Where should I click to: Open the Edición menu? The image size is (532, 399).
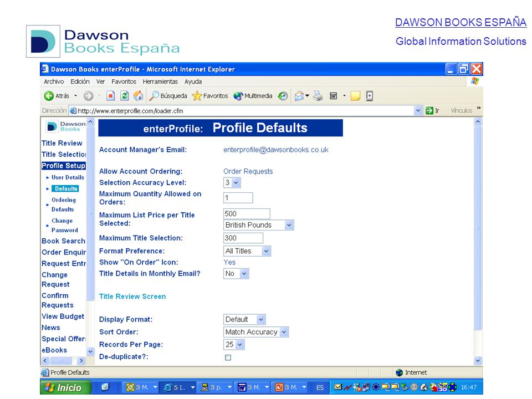[80, 81]
